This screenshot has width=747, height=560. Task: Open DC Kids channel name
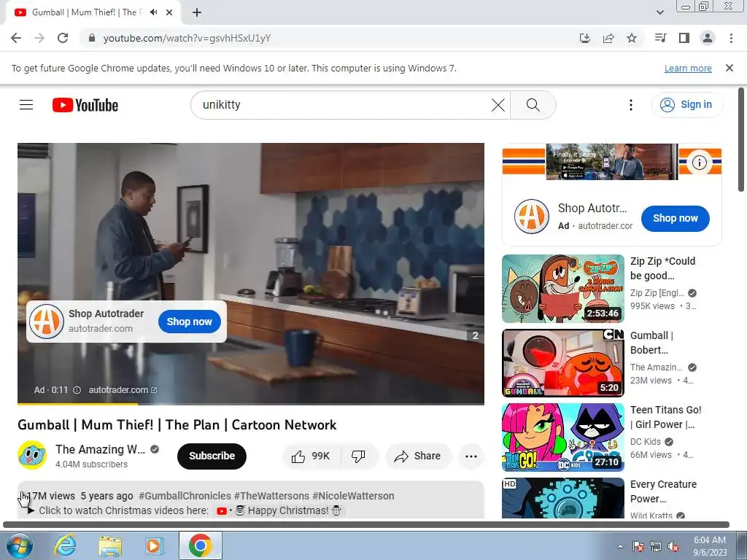click(646, 441)
